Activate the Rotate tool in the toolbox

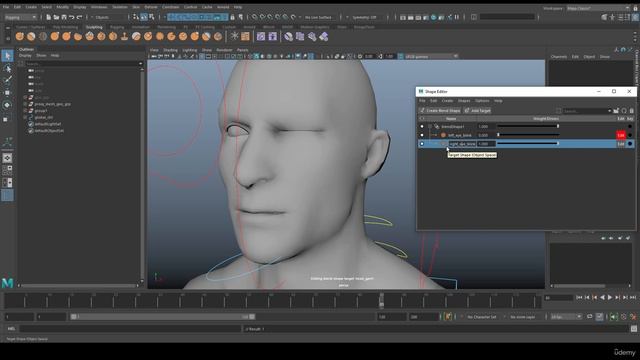coord(7,105)
